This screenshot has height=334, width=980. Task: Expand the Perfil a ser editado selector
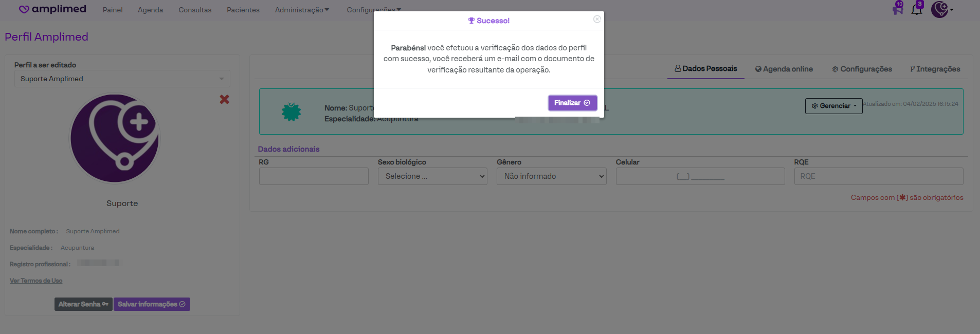[x=122, y=79]
